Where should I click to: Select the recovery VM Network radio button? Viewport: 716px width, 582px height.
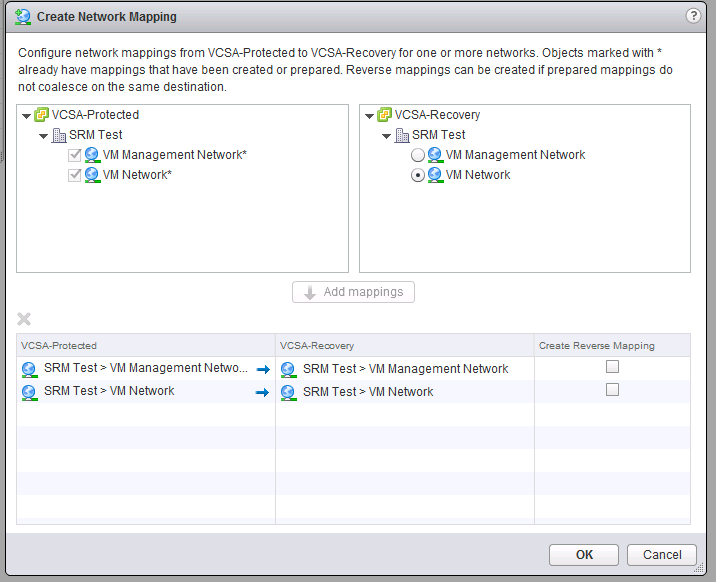tap(418, 175)
